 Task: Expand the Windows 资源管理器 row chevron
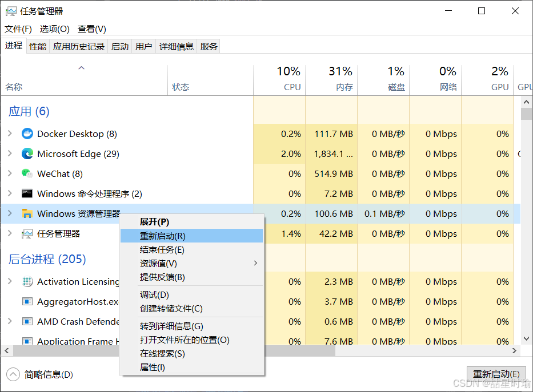coord(10,213)
